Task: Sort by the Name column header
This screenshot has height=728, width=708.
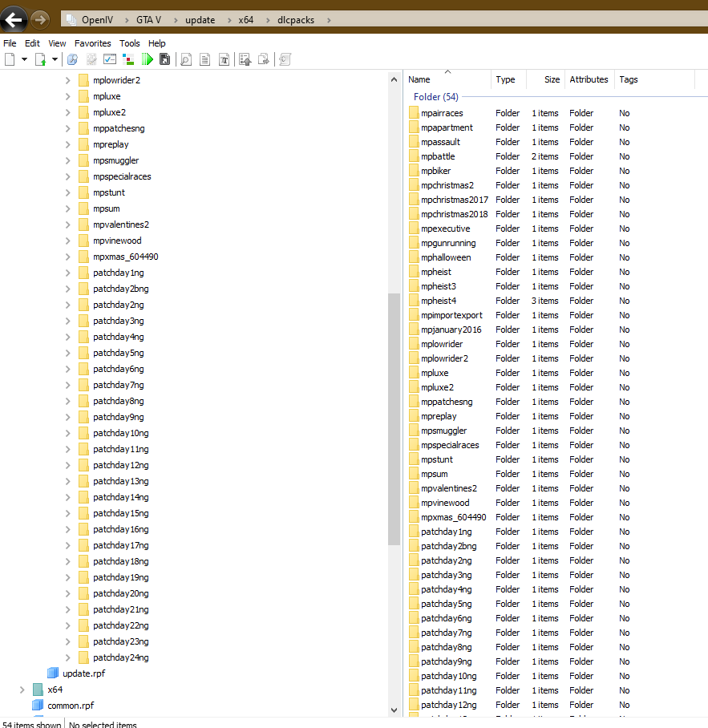Action: (x=447, y=79)
